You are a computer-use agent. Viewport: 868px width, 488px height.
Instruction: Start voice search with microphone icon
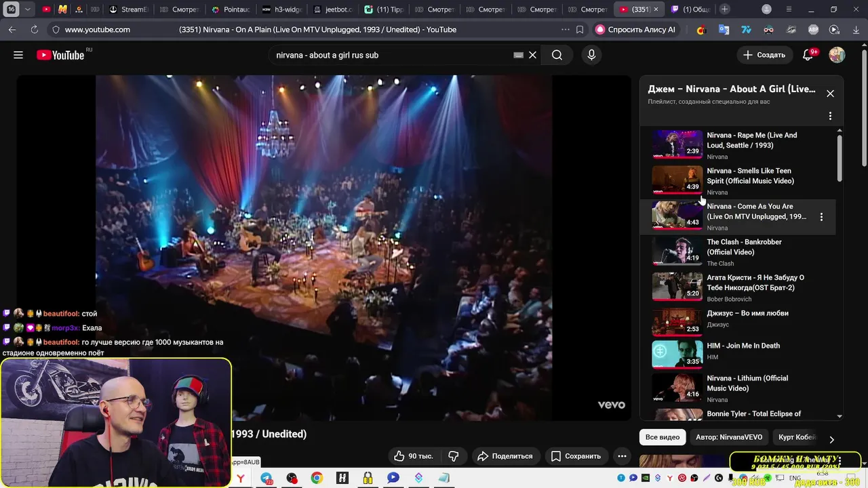click(x=591, y=55)
